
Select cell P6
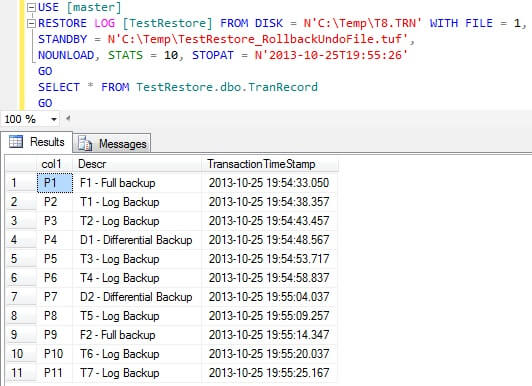[x=55, y=278]
